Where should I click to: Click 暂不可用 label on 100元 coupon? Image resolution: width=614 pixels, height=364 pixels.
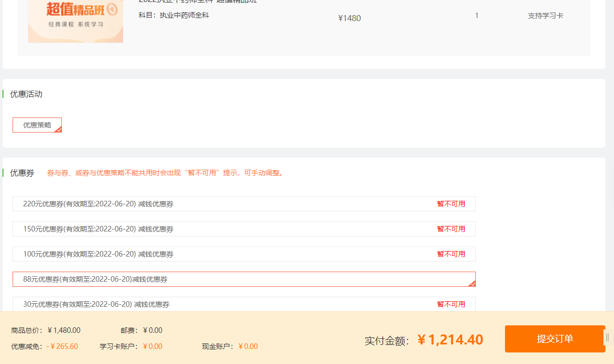tap(451, 254)
